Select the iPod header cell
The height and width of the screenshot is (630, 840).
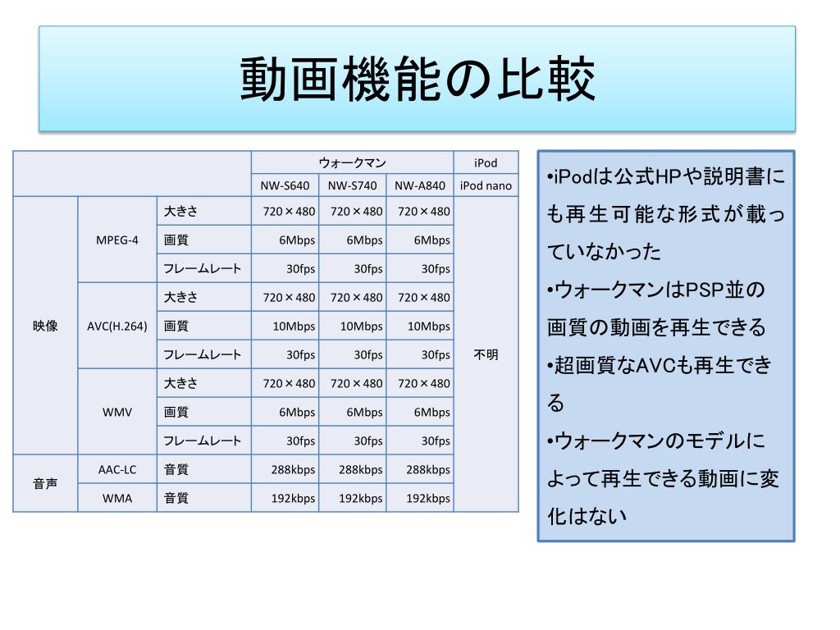coord(486,162)
